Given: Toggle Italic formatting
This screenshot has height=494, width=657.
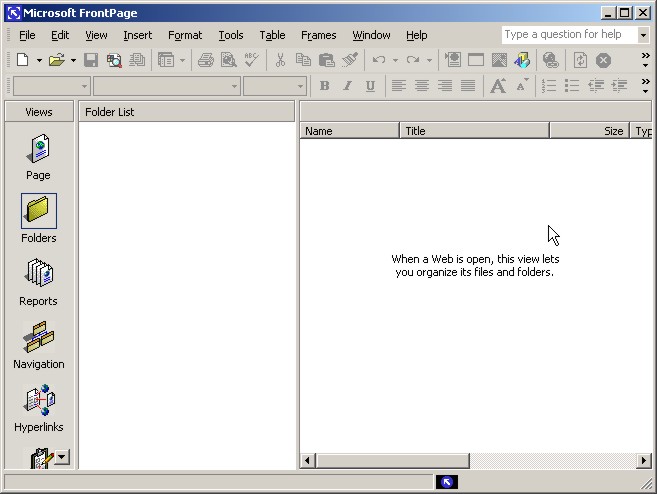Looking at the screenshot, I should pyautogui.click(x=347, y=86).
